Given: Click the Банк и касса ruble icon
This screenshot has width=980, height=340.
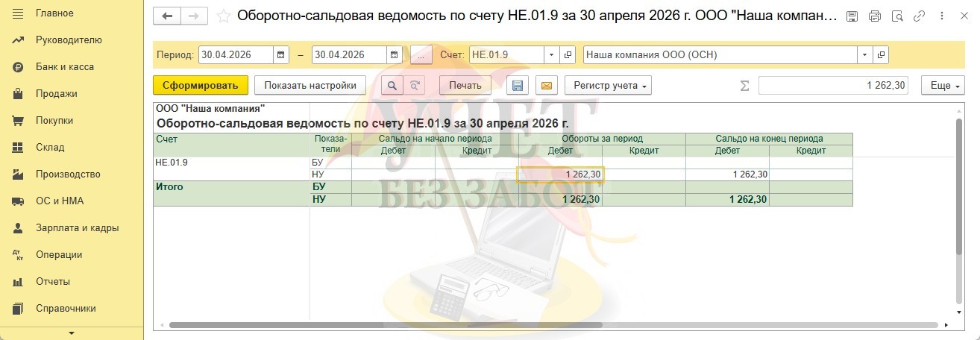Looking at the screenshot, I should (19, 67).
